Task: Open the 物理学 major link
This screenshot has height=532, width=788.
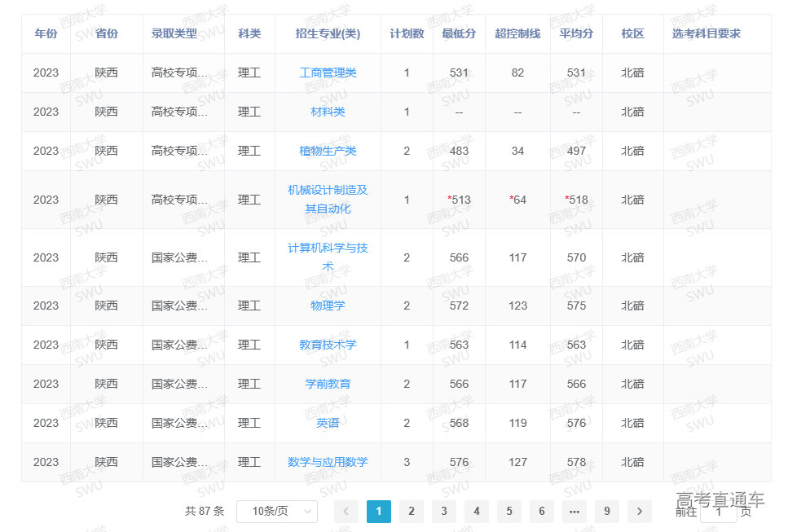Action: pyautogui.click(x=328, y=306)
